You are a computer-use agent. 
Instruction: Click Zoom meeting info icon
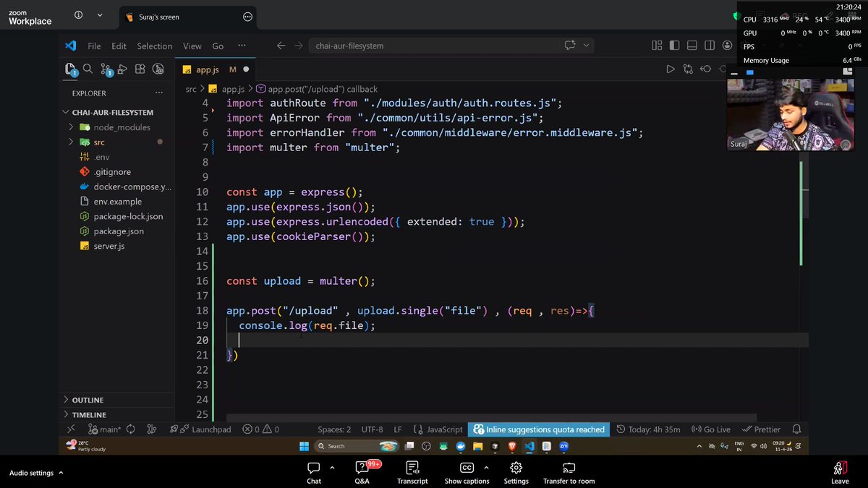pyautogui.click(x=79, y=15)
